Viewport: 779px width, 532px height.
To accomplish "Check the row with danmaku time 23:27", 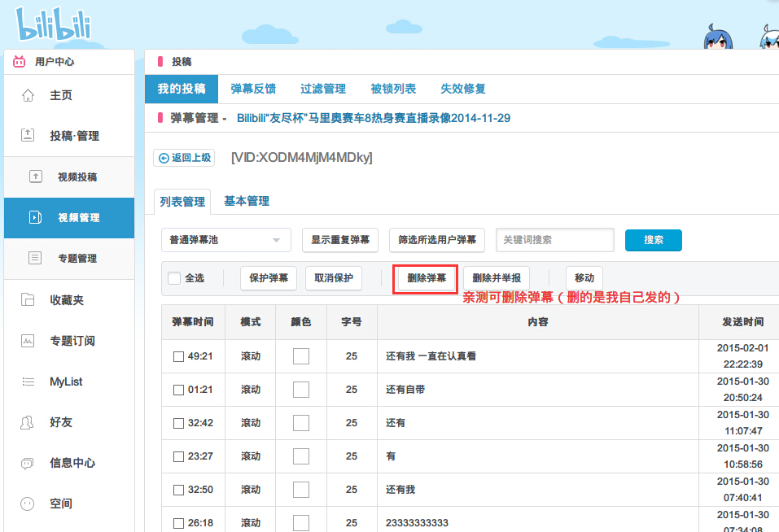I will pyautogui.click(x=178, y=456).
